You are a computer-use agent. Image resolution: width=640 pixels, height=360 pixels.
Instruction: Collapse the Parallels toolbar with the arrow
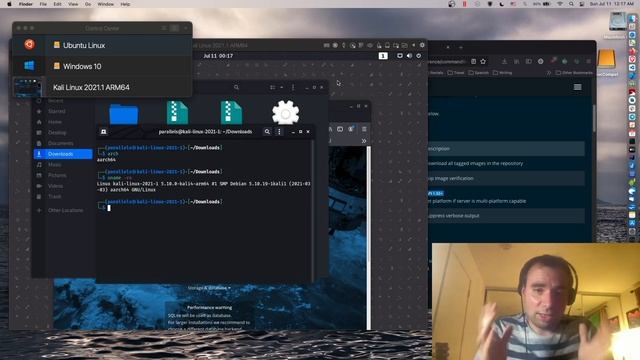click(413, 45)
